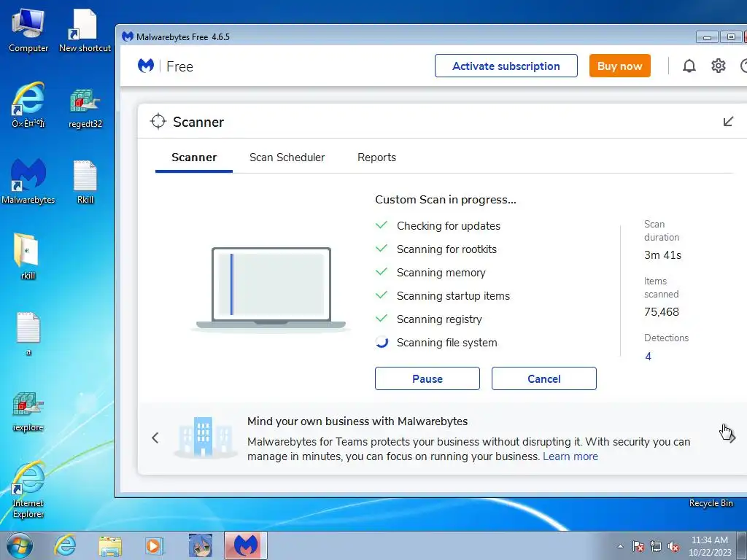Screen dimensions: 747x560
Task: Switch to the Scan Scheduler tab
Action: 287,157
